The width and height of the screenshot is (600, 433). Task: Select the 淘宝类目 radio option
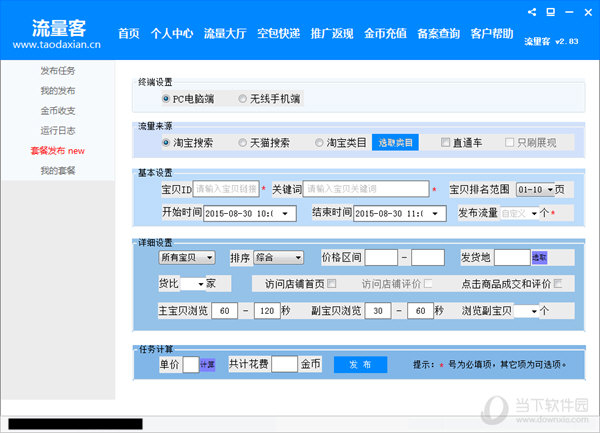[320, 143]
